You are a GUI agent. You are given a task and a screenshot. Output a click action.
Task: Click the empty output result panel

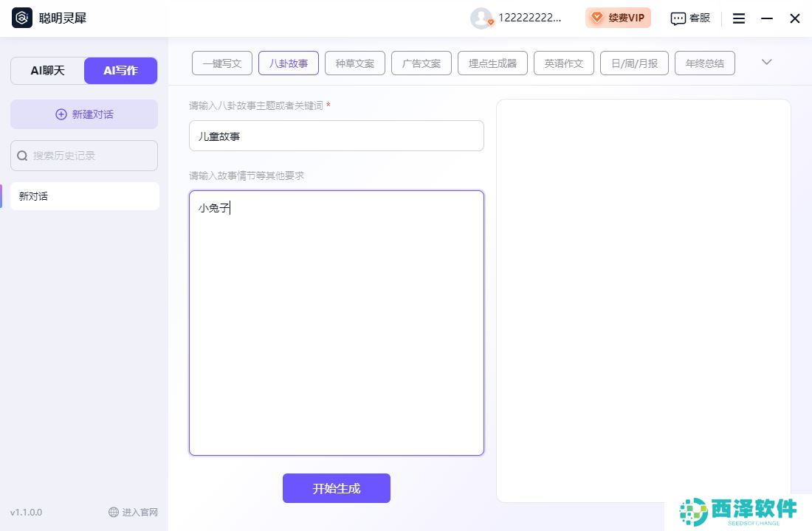coord(644,300)
